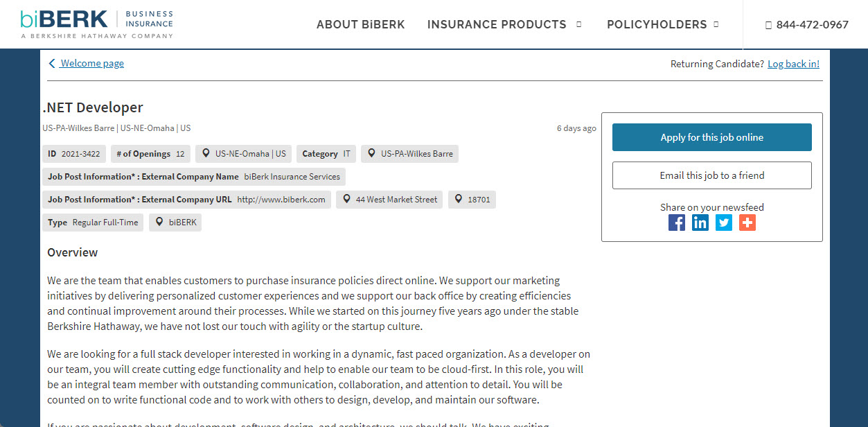Call the 844-472-0967 phone number

click(813, 25)
